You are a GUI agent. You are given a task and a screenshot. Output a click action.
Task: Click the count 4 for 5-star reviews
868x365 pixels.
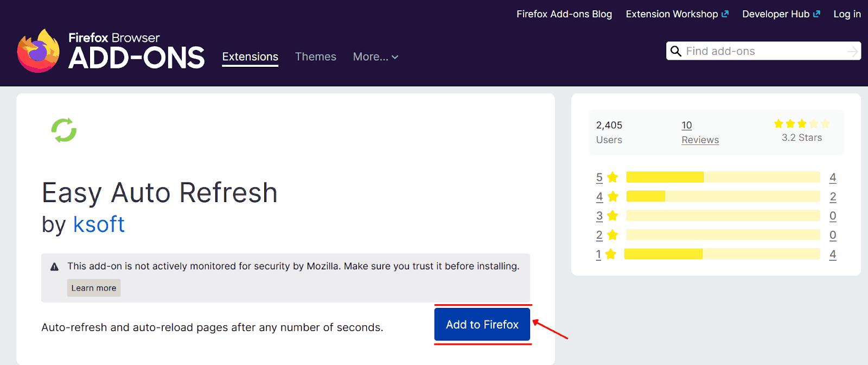pyautogui.click(x=833, y=177)
